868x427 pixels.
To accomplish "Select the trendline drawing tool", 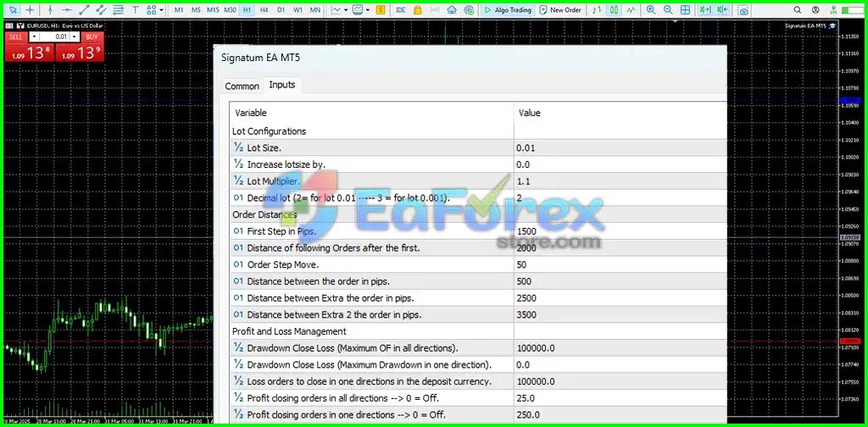I will click(84, 10).
